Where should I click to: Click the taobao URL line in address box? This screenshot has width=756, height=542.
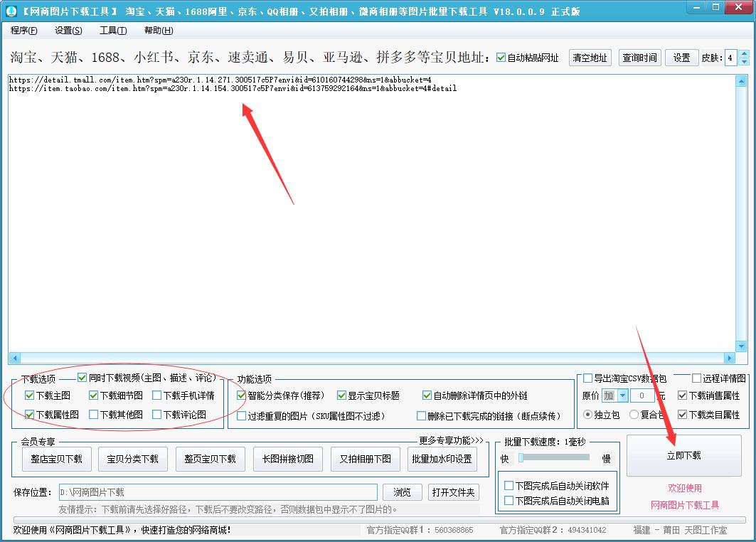click(233, 88)
